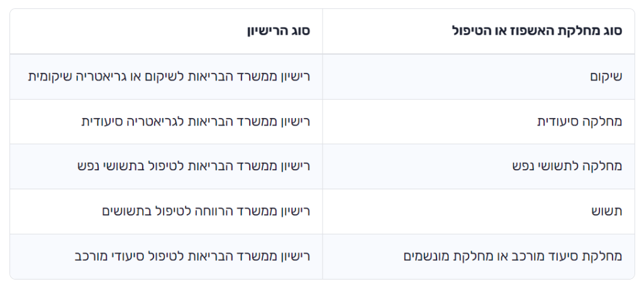Click the license text 'ממשרד הרווחה לטיפול בתשושים'
644x289 pixels.
(x=191, y=212)
